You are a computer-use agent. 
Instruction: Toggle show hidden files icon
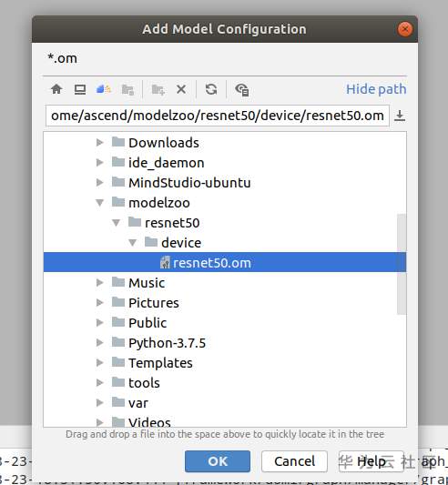(x=242, y=90)
